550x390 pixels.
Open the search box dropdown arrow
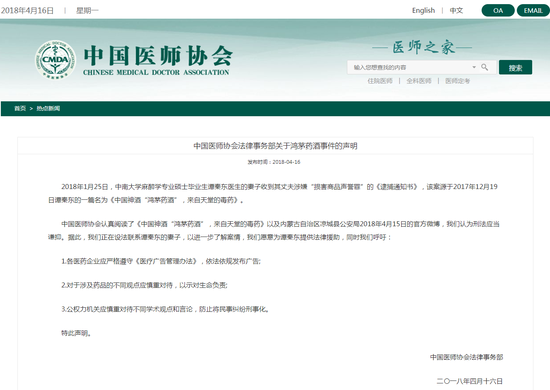tap(474, 67)
